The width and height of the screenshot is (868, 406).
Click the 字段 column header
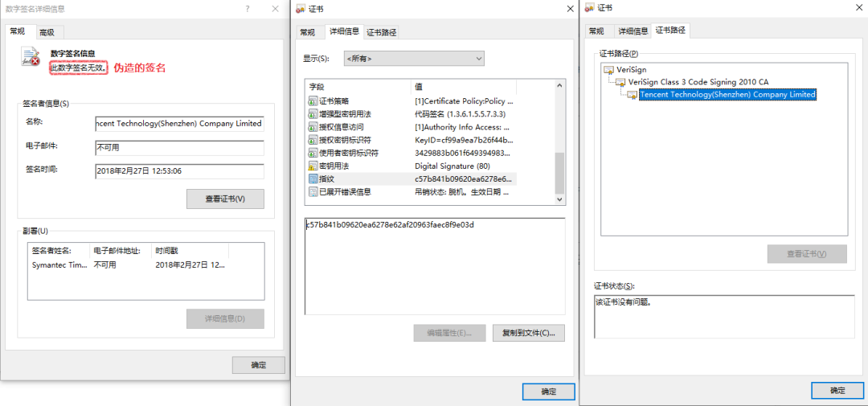point(358,87)
